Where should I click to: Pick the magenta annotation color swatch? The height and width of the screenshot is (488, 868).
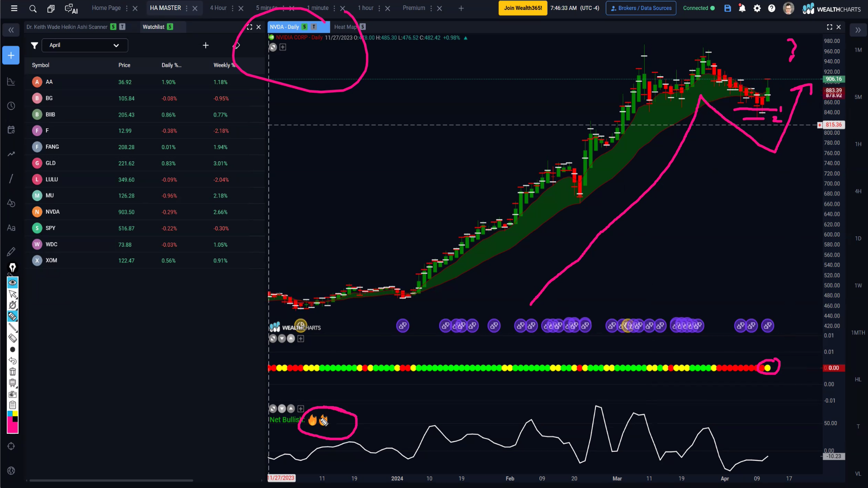(13, 427)
